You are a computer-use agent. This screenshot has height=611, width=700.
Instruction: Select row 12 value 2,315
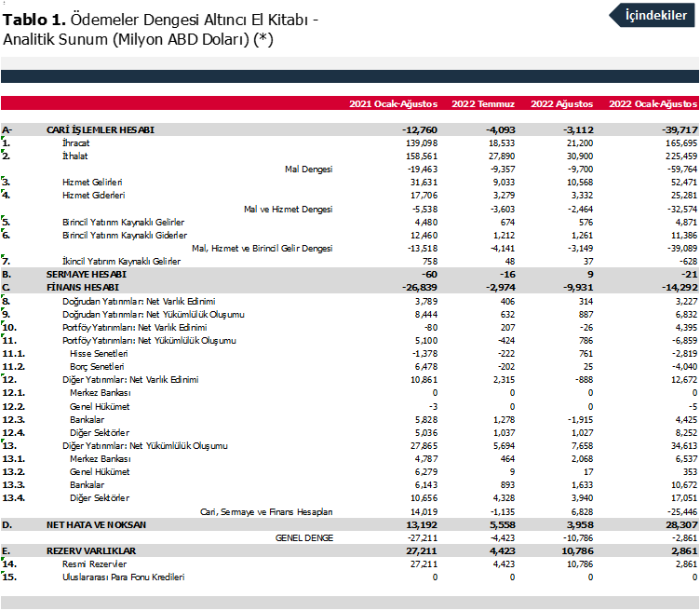[504, 379]
